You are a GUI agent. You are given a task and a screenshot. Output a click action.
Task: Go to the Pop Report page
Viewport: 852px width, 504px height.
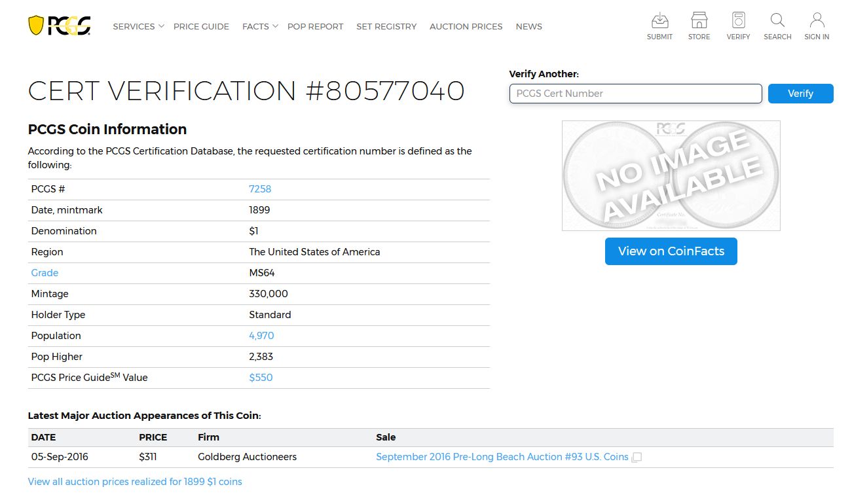315,27
